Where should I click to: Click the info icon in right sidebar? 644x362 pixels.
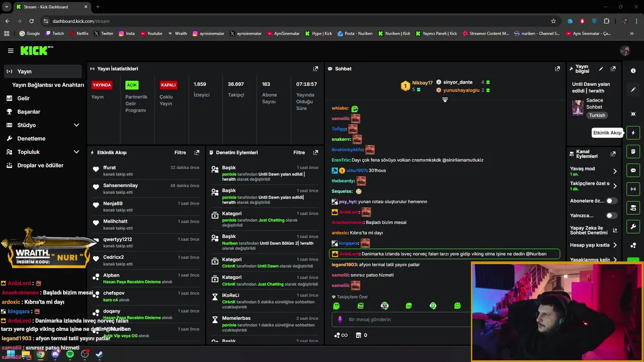pos(633,71)
